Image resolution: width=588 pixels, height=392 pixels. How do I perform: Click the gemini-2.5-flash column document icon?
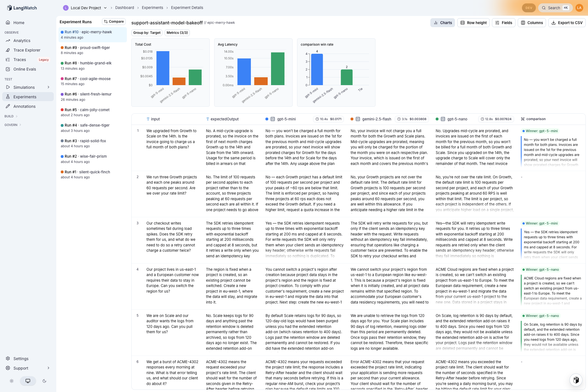tap(358, 119)
